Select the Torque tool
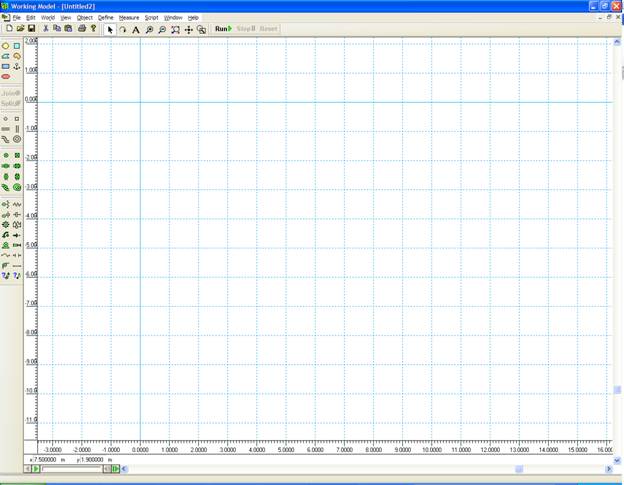This screenshot has height=485, width=624. (6, 235)
